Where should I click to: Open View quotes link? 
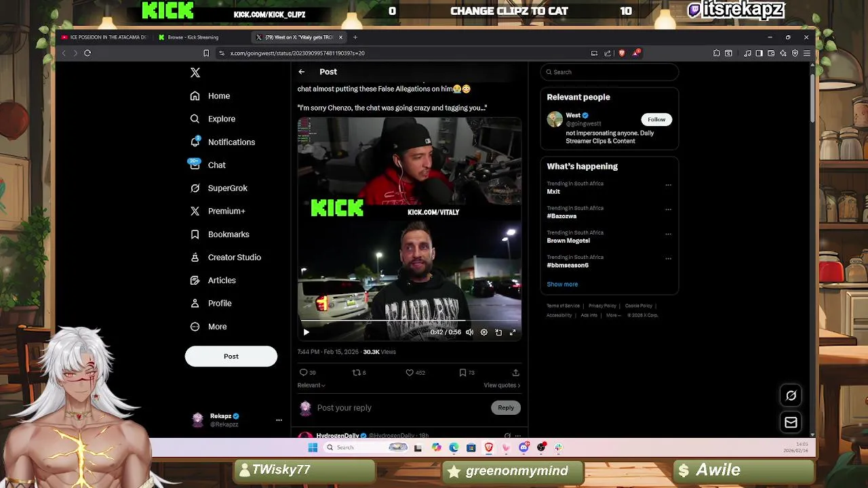(x=502, y=385)
